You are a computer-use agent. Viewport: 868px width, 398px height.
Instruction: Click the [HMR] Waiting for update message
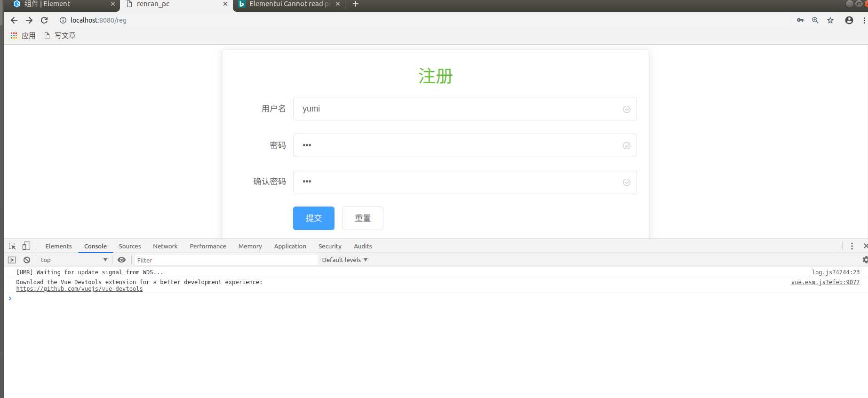(x=90, y=272)
